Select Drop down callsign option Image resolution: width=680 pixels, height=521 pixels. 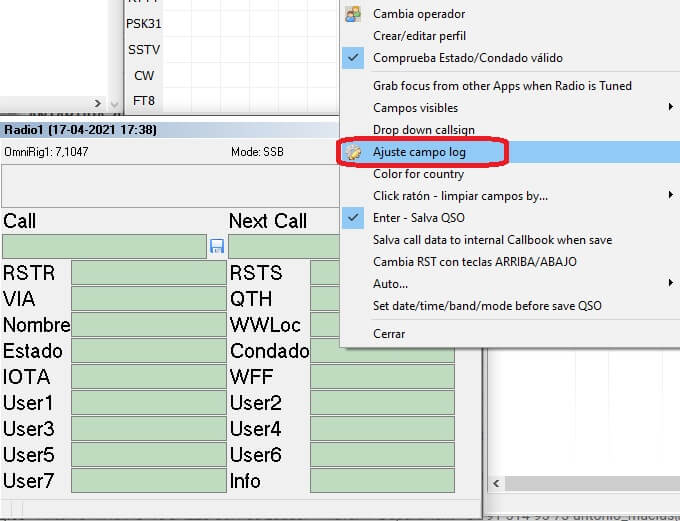pyautogui.click(x=423, y=130)
